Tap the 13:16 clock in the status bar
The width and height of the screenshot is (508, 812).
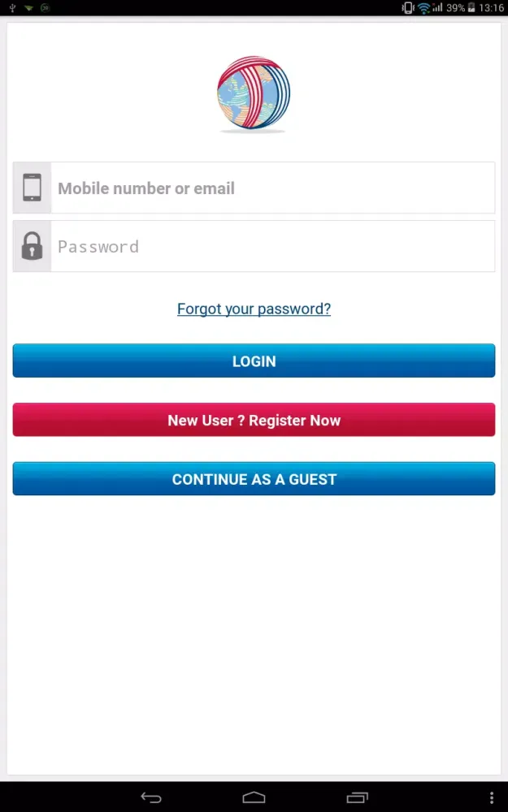tap(491, 8)
